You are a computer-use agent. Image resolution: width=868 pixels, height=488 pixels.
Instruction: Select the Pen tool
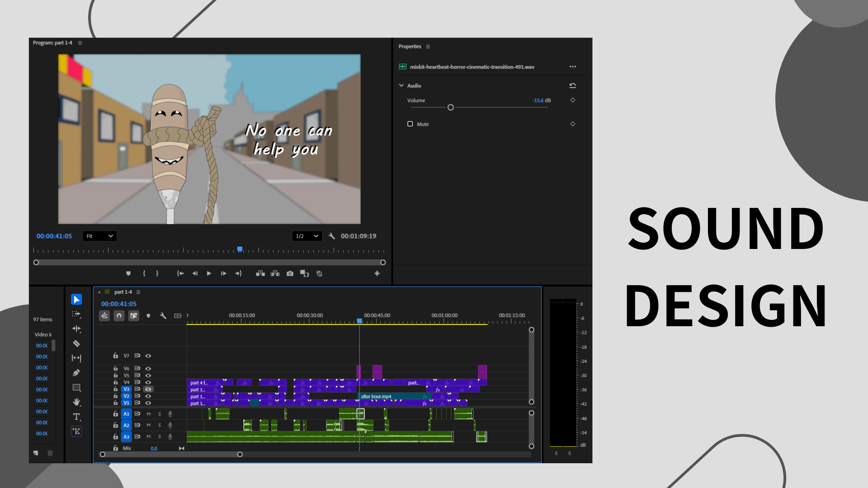[76, 373]
